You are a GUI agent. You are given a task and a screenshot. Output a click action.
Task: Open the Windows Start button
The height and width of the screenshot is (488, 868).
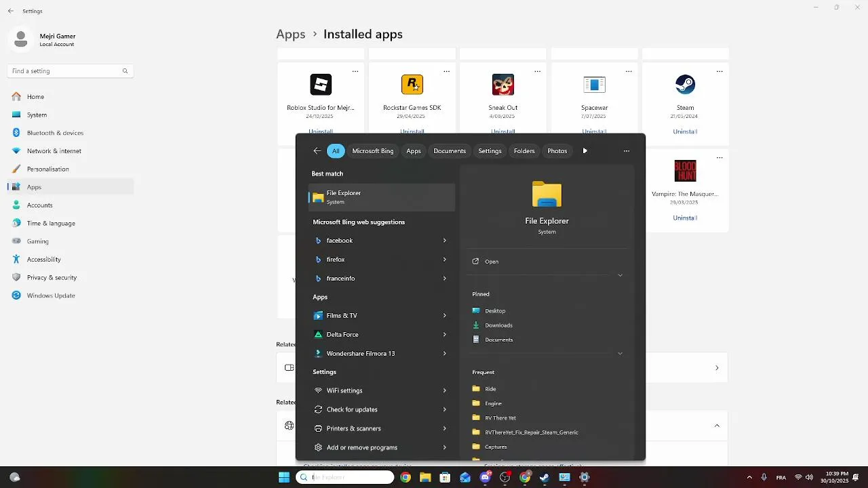point(284,477)
